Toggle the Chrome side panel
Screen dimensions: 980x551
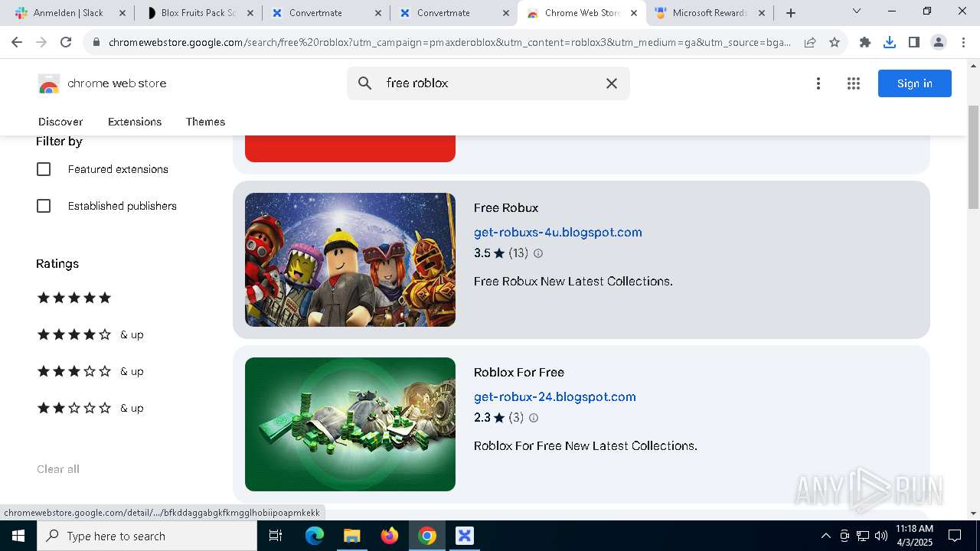tap(914, 43)
